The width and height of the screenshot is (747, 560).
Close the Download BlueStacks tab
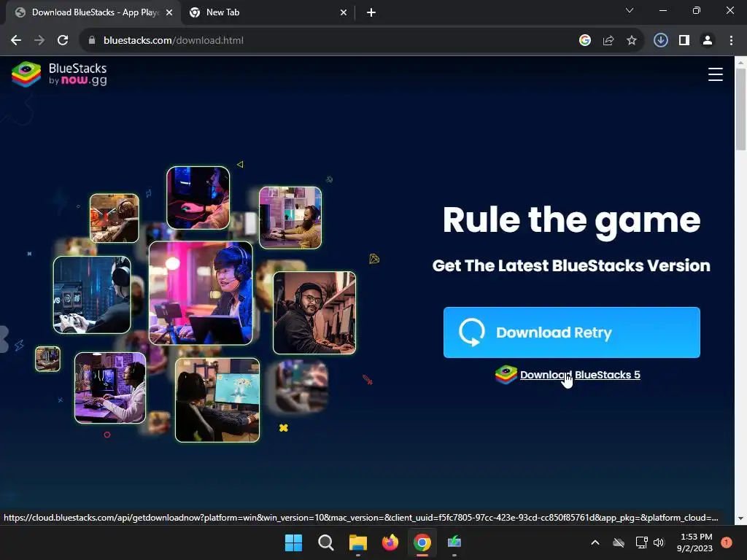click(169, 12)
